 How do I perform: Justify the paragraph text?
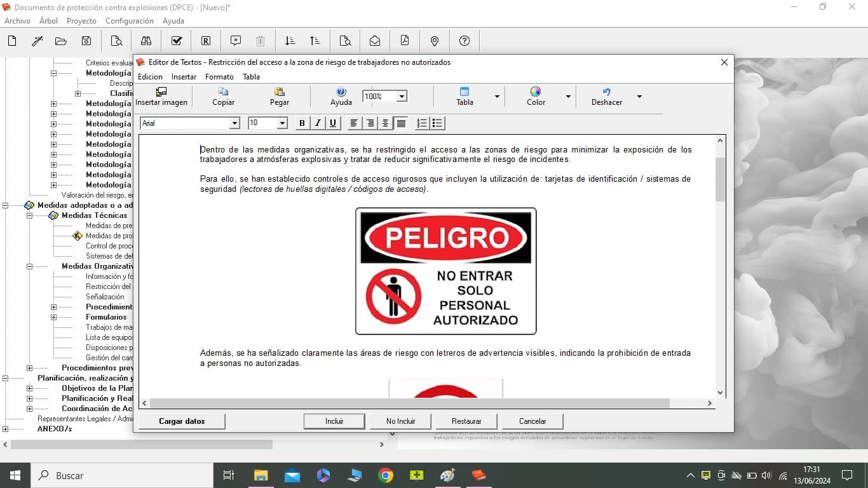(x=401, y=123)
